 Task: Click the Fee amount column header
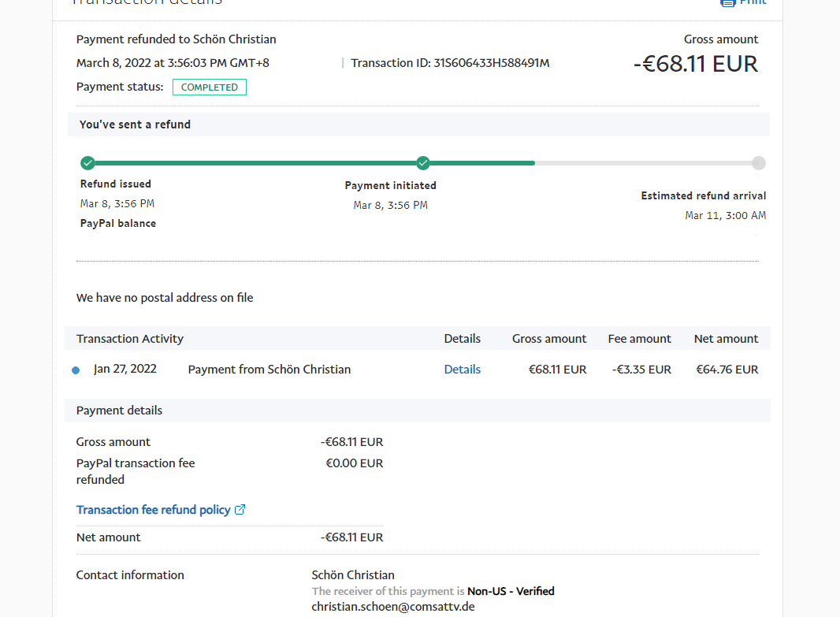coord(639,339)
